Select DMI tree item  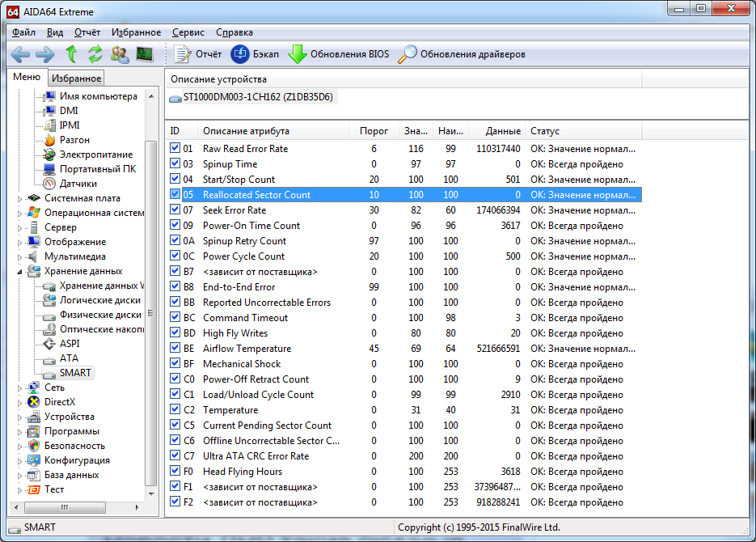(x=69, y=111)
